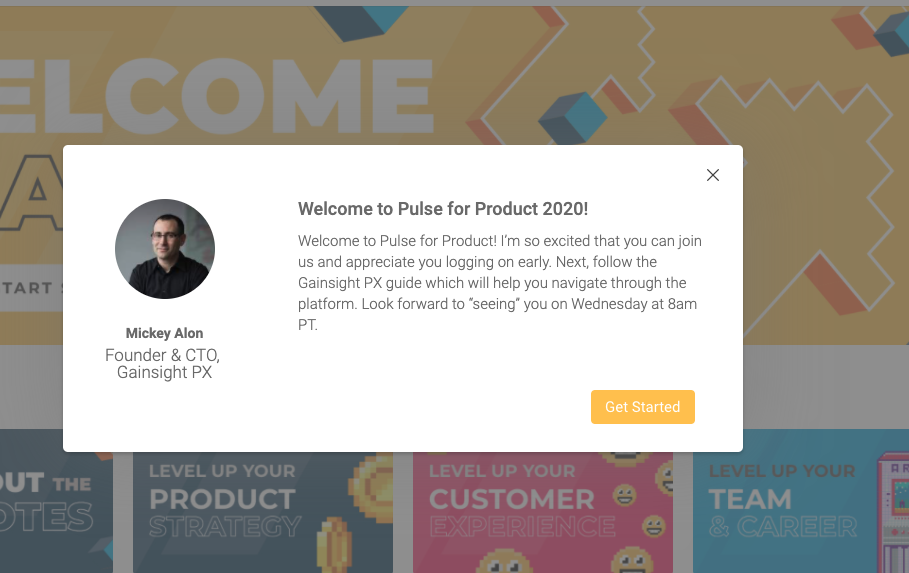Click the Mickey Alon name label
909x573 pixels.
(165, 333)
